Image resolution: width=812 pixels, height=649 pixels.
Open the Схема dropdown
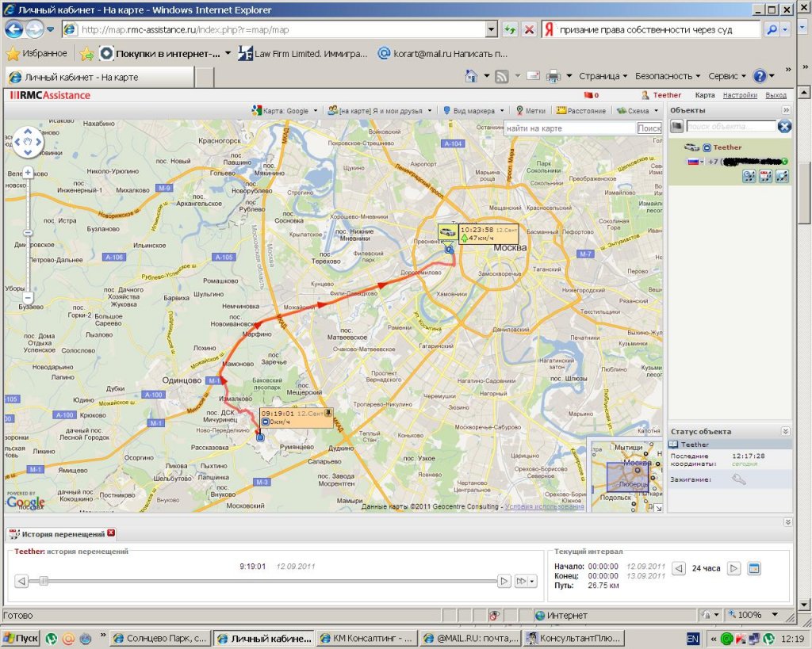[x=638, y=111]
